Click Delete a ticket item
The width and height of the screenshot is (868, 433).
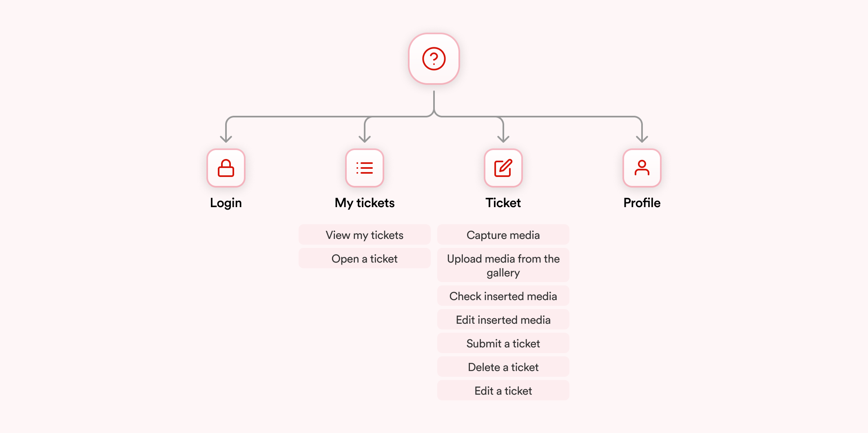pos(503,367)
